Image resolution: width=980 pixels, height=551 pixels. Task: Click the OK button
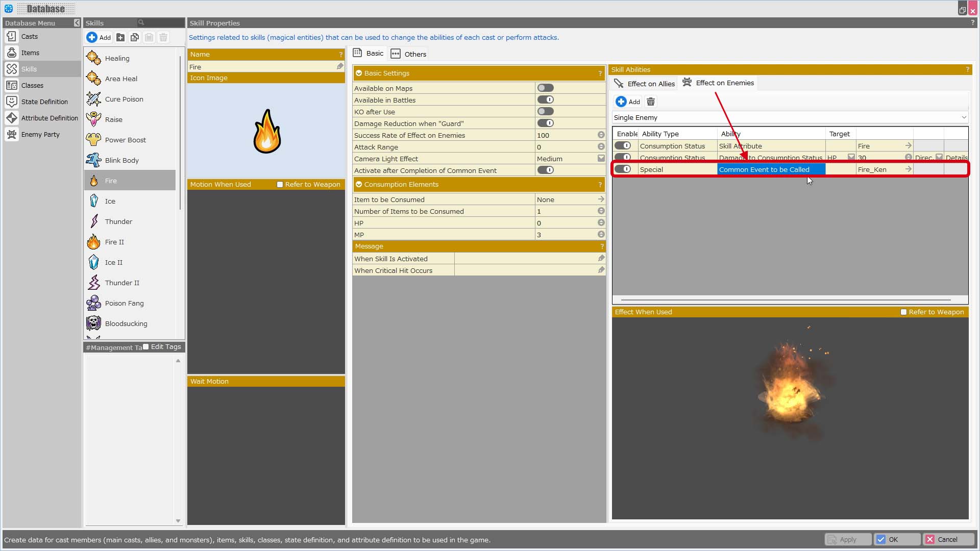pos(897,539)
